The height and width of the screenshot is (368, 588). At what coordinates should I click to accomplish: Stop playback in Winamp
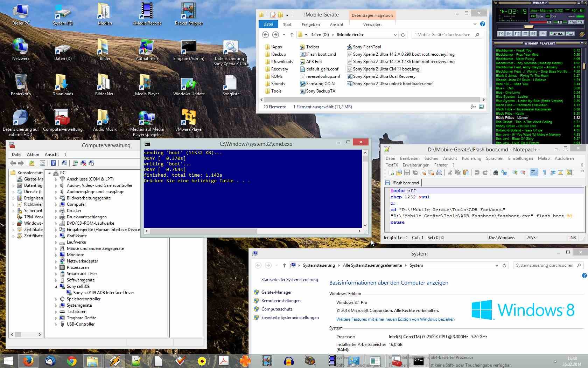525,34
